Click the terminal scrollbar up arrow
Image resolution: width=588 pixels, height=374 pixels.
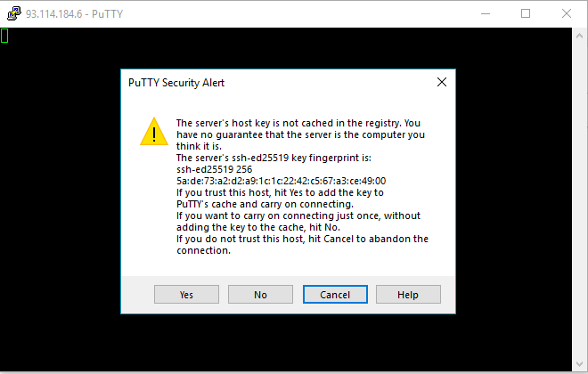(x=579, y=36)
